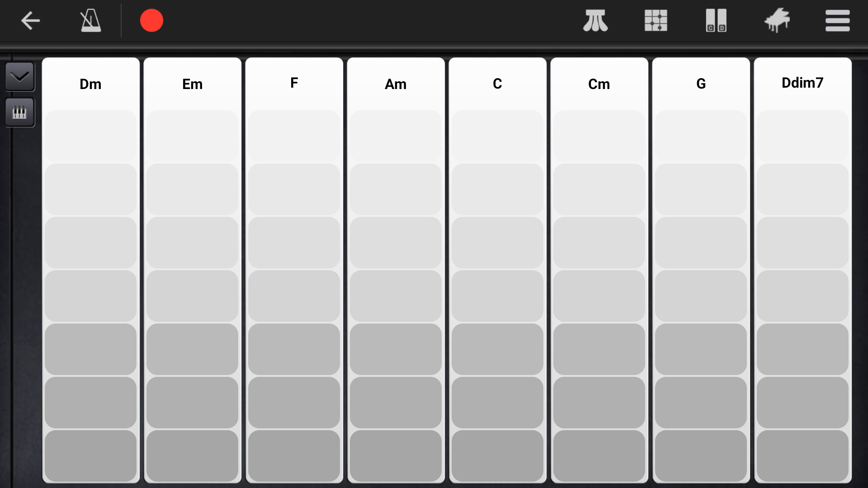The height and width of the screenshot is (488, 868).
Task: Open the piano pedals icon
Action: pyautogui.click(x=595, y=21)
